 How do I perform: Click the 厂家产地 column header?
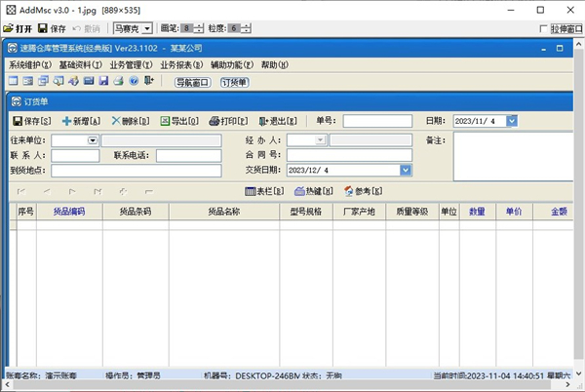point(359,212)
